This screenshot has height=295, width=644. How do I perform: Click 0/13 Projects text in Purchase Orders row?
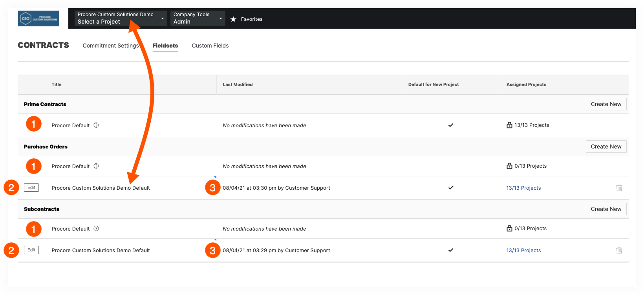[531, 166]
